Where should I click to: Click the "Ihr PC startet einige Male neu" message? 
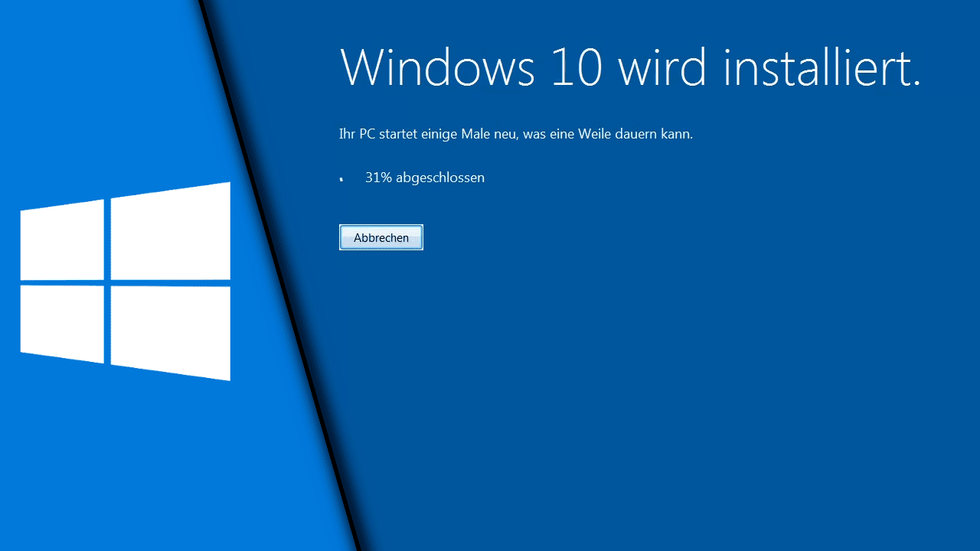(x=516, y=134)
